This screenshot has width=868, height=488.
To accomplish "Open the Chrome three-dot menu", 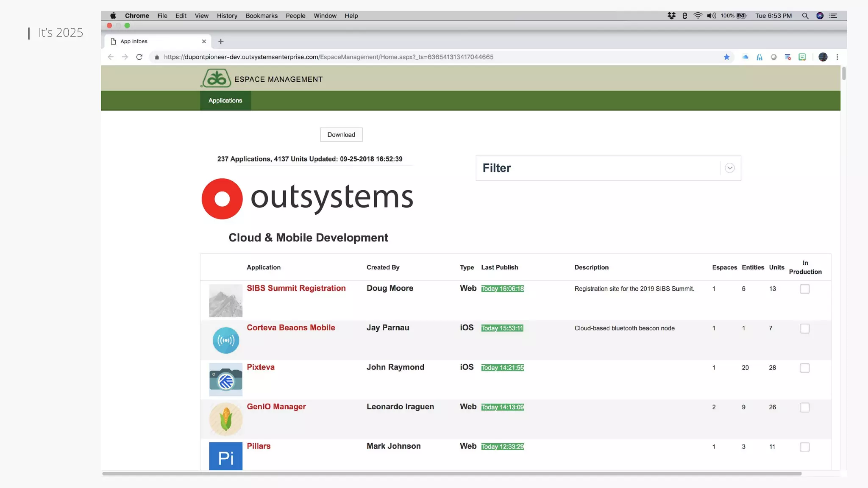I will pos(837,57).
